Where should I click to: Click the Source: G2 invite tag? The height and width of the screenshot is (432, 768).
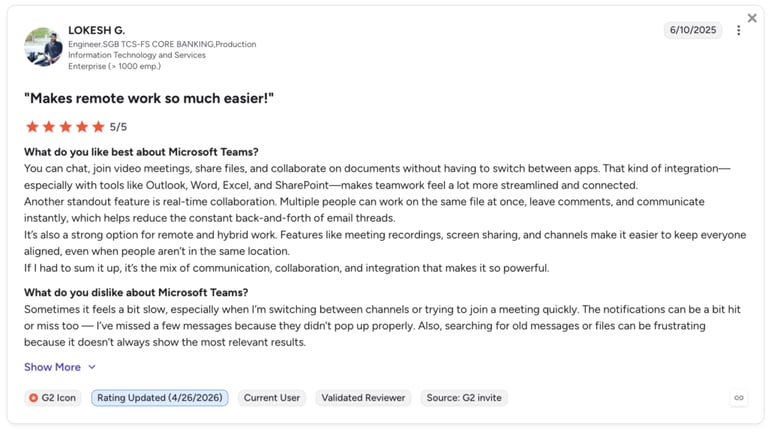point(464,398)
